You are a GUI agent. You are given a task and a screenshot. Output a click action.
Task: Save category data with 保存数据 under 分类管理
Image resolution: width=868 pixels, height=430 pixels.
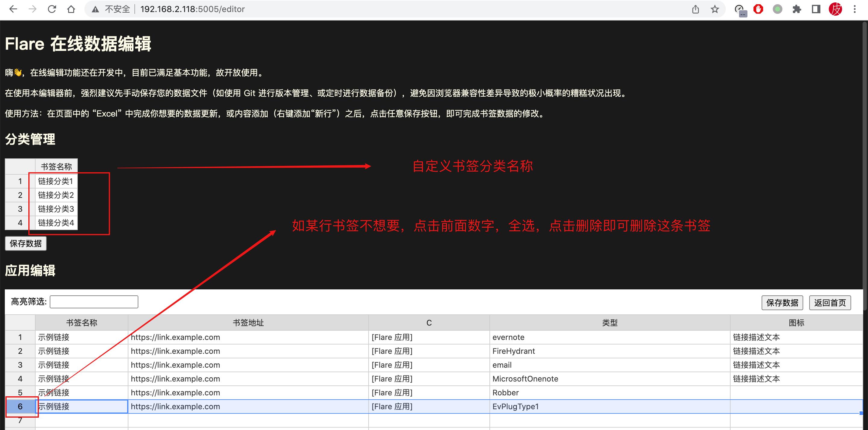tap(26, 243)
